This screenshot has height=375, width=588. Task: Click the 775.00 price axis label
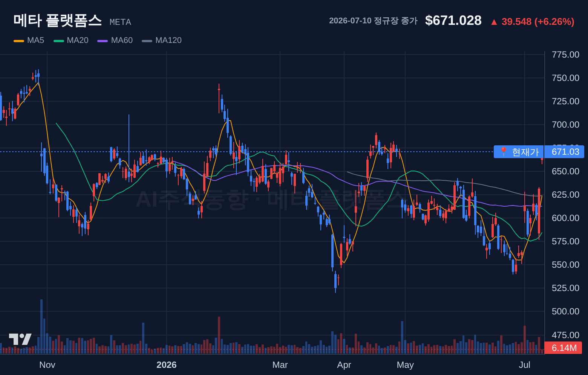[565, 55]
